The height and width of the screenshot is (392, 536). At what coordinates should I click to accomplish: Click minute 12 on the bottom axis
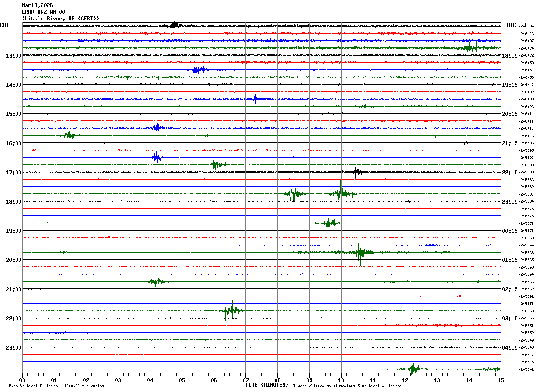405,380
